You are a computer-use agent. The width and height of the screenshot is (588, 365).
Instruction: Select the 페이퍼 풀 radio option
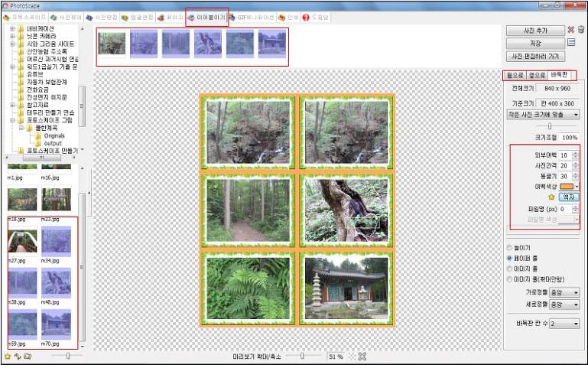(x=509, y=258)
